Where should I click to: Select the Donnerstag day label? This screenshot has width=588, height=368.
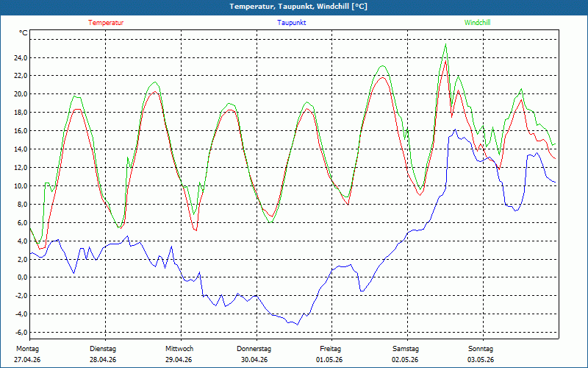tap(254, 349)
